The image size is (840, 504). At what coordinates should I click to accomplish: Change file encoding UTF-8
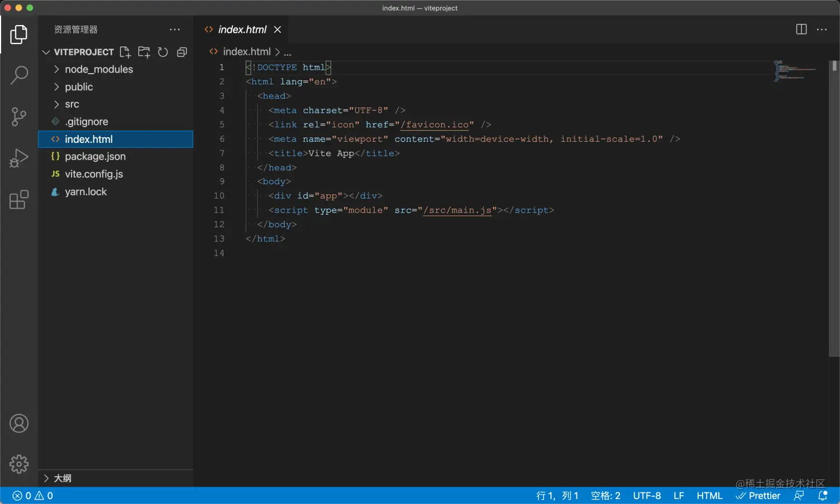pyautogui.click(x=647, y=496)
